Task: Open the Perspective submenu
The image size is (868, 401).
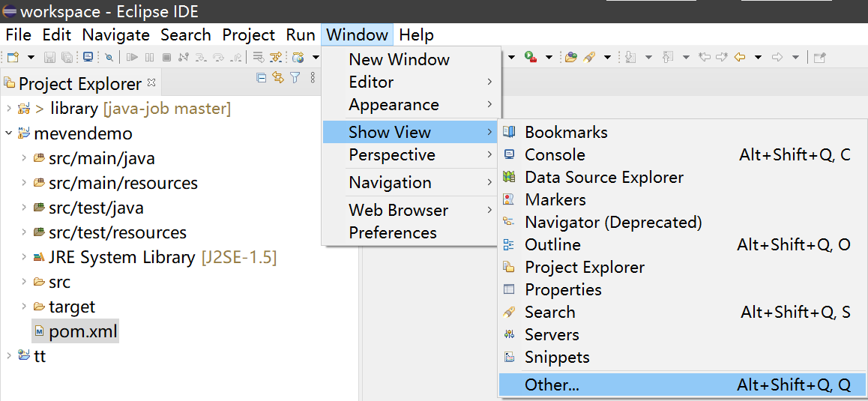Action: [x=391, y=155]
